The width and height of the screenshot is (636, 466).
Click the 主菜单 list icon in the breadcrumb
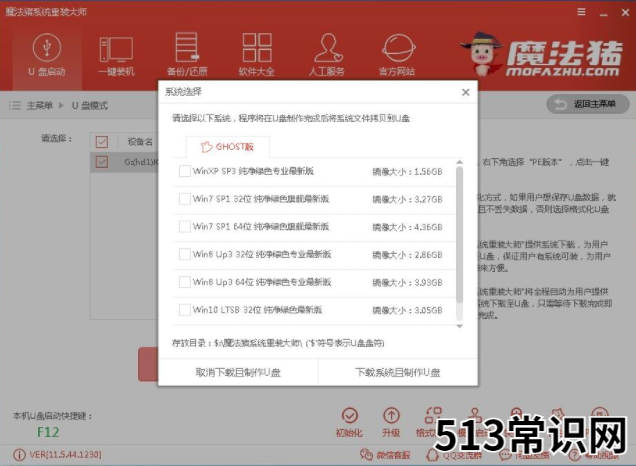[x=15, y=105]
